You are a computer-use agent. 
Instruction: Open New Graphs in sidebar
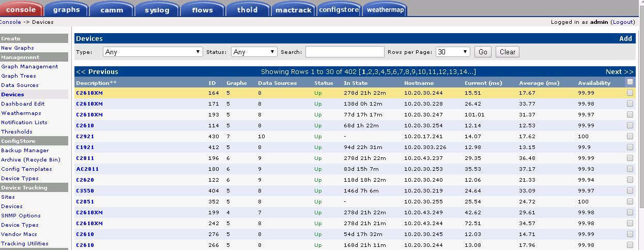click(18, 48)
